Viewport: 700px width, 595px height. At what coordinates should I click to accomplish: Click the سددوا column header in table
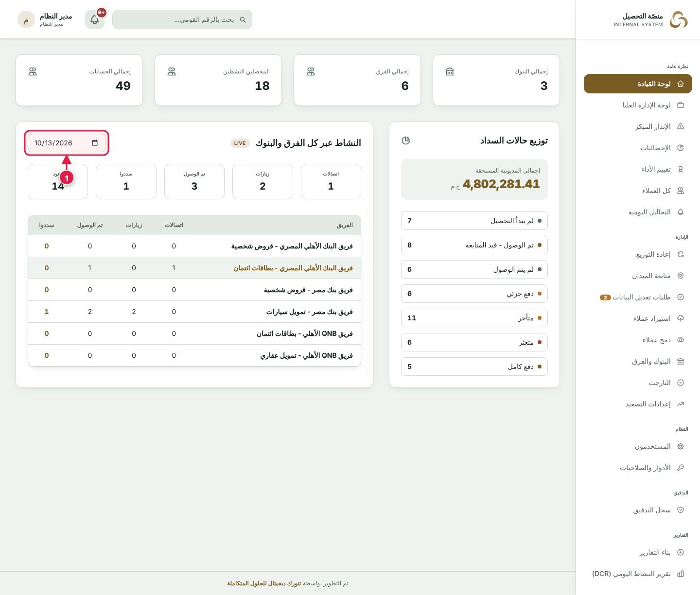coord(46,225)
